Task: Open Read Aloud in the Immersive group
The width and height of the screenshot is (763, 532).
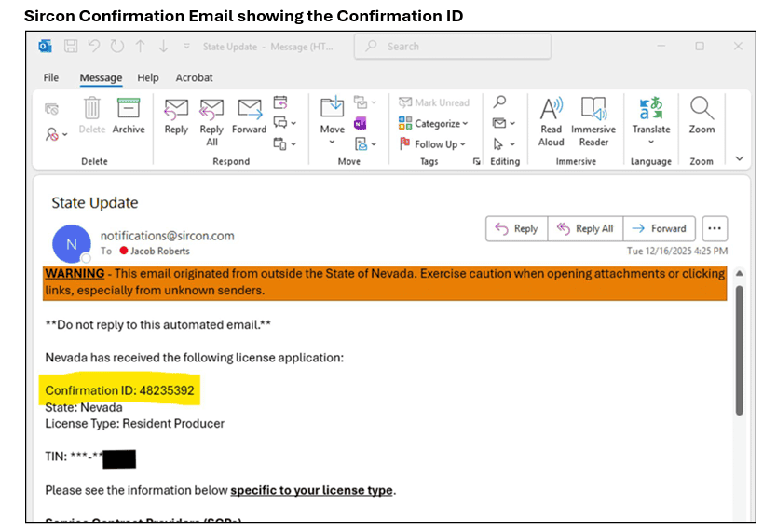Action: coord(552,120)
